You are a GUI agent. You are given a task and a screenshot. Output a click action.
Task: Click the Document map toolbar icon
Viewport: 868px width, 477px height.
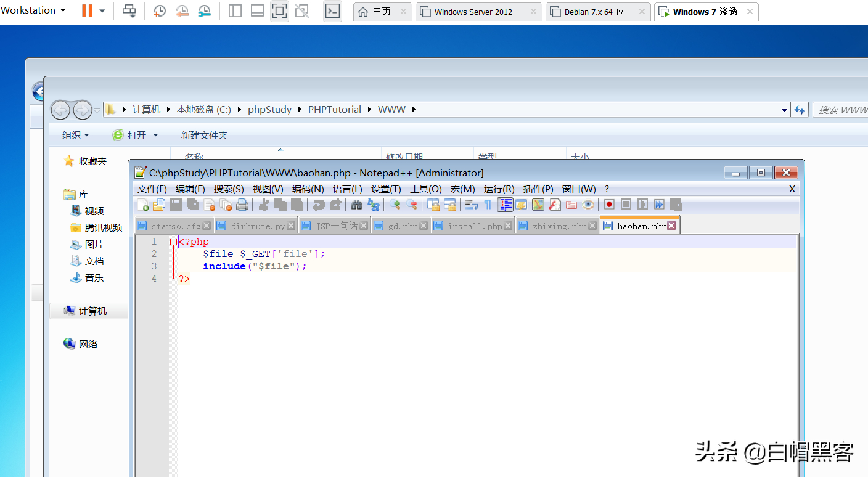[x=538, y=205]
